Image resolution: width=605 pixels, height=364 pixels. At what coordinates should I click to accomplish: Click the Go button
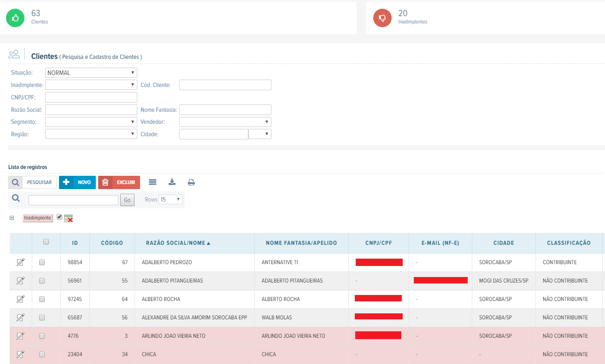tap(127, 200)
